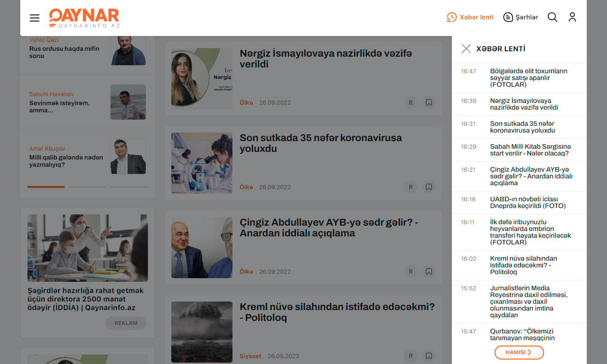Open the user profile icon

pos(572,18)
